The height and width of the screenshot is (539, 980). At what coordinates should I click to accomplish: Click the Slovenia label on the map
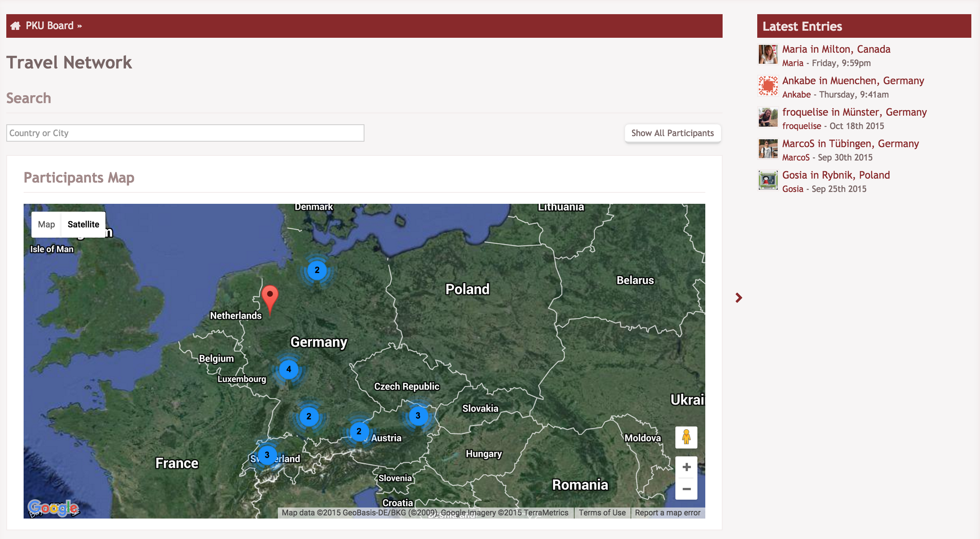(395, 478)
